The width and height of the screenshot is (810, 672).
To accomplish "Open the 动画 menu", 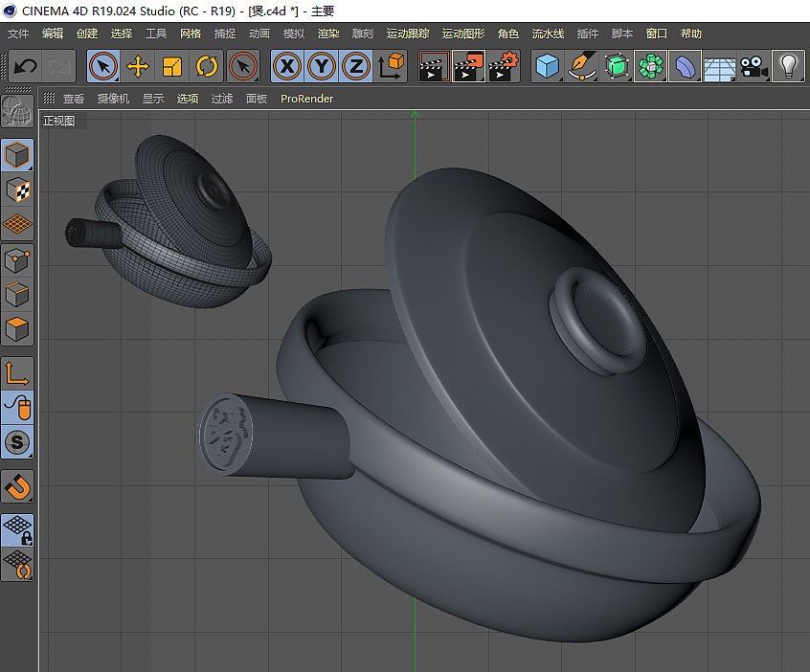I will tap(259, 34).
